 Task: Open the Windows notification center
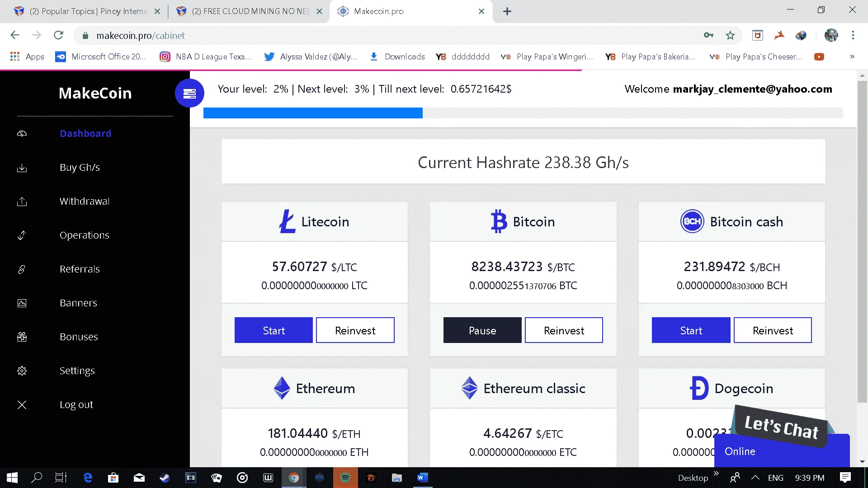tap(845, 478)
